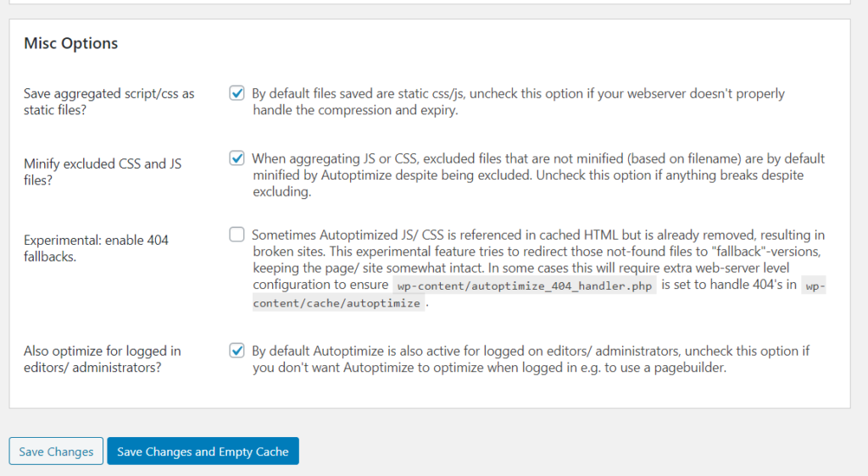Uncheck the save aggregated static files checkbox

click(237, 93)
